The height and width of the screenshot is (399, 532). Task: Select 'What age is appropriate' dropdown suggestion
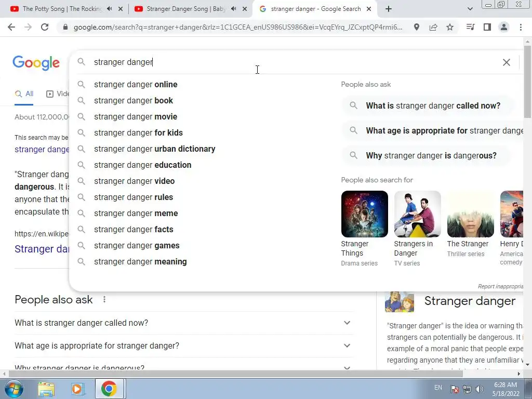(433, 130)
